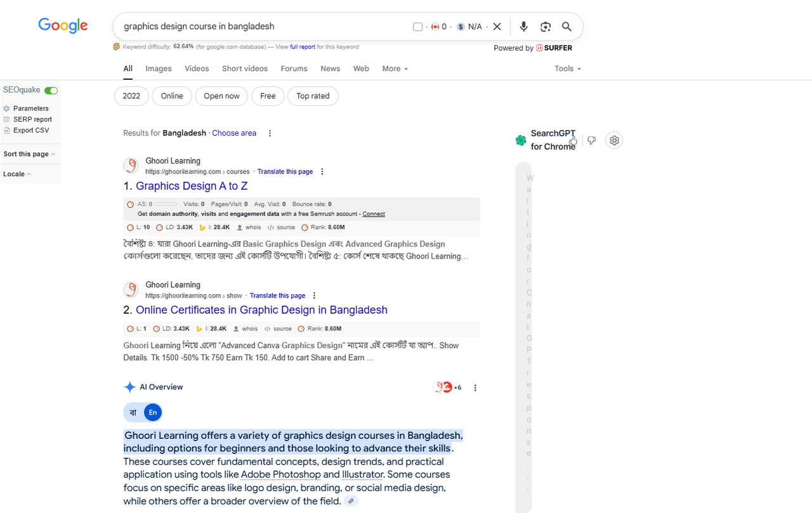
Task: Open Online Certificates in Graphic Design in Bangladesh
Action: [261, 310]
